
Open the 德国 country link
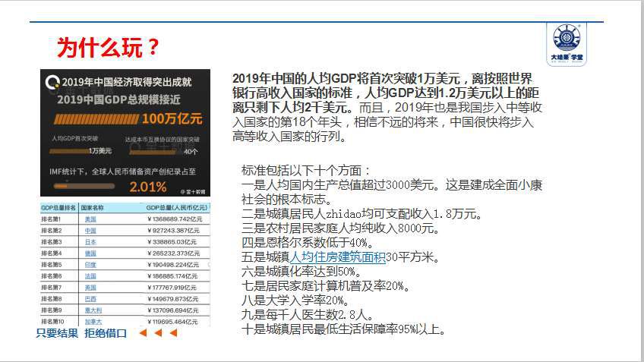(x=90, y=253)
